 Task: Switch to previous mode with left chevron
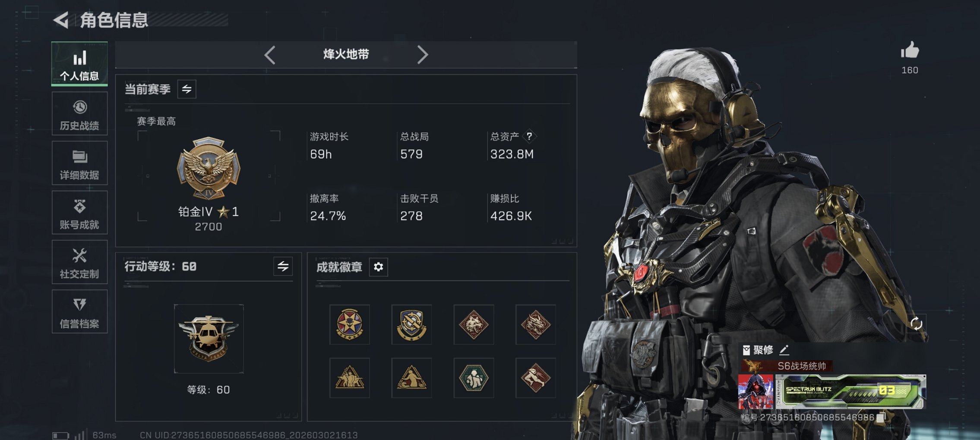pos(270,55)
